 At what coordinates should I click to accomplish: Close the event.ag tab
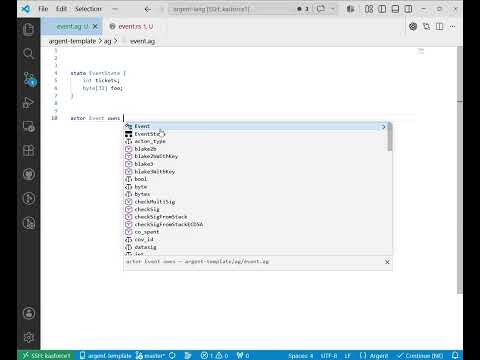(95, 26)
